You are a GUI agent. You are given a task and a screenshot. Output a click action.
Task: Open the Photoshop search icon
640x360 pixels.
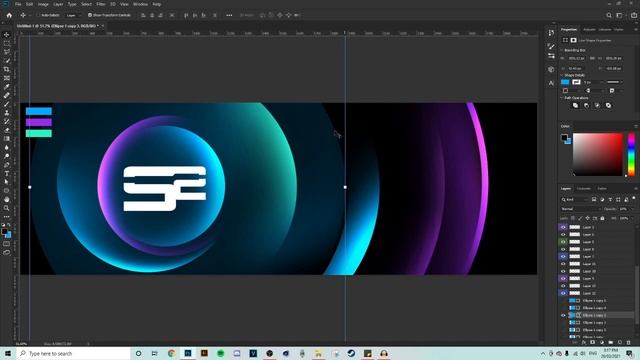pos(609,15)
